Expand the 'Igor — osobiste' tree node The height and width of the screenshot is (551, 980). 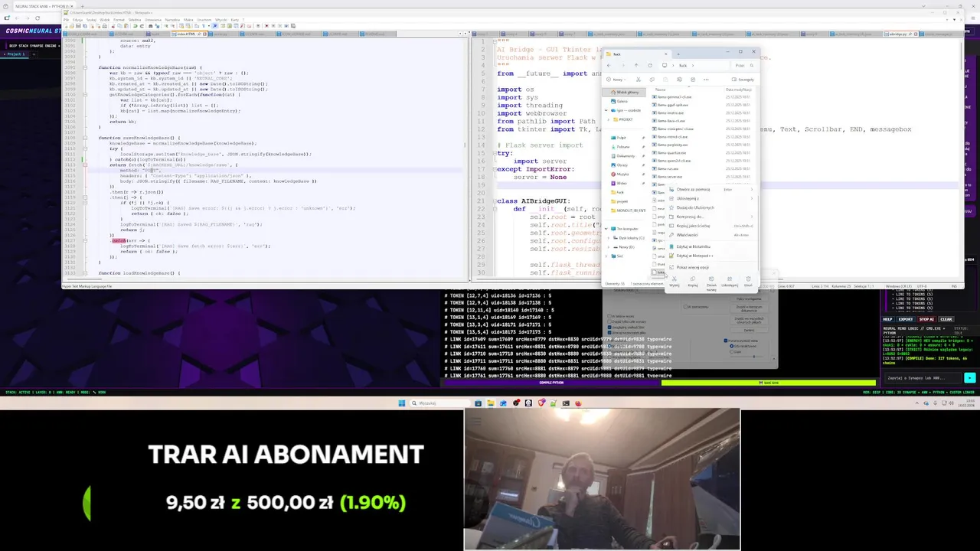tap(606, 110)
